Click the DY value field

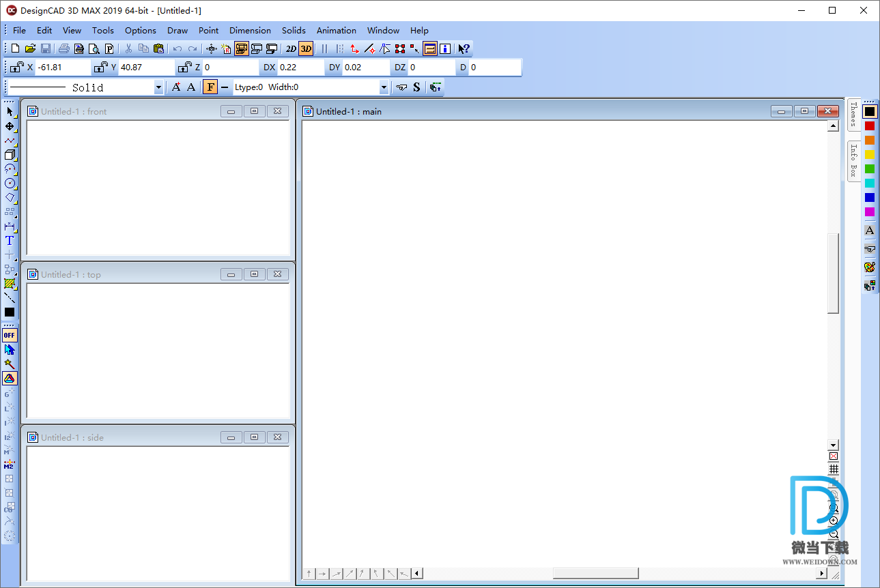365,68
